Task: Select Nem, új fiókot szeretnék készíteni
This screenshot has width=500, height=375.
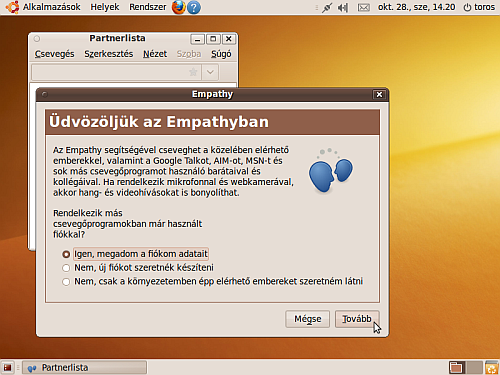Action: (138, 268)
